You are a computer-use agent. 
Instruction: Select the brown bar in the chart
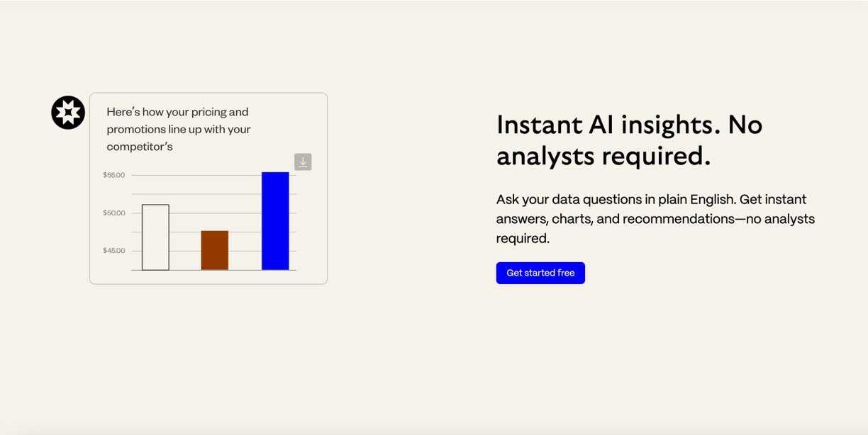pyautogui.click(x=215, y=250)
